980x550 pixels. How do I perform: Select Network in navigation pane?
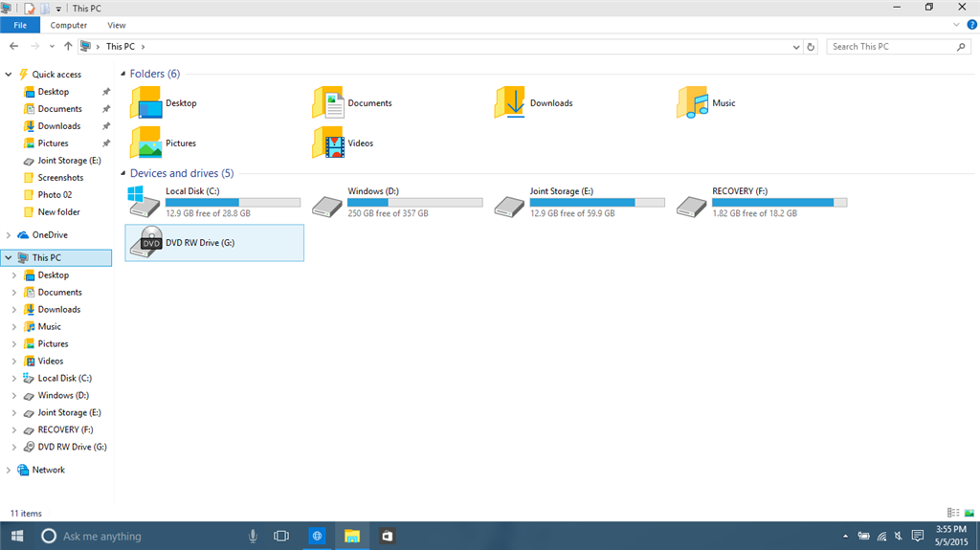point(48,470)
